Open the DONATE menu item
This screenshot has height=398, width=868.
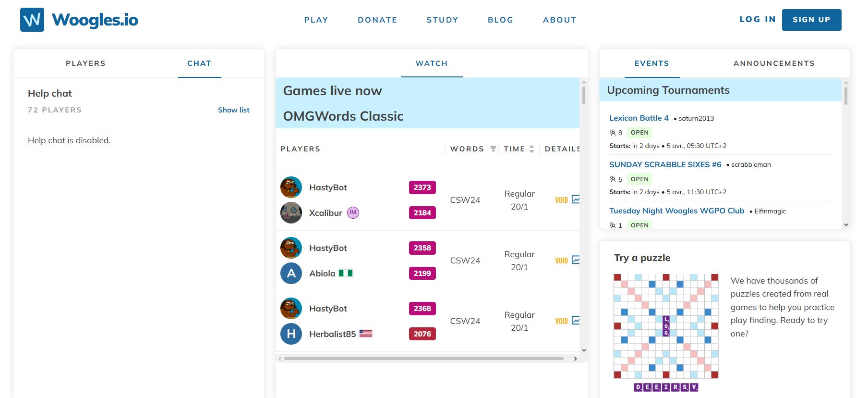(x=377, y=20)
